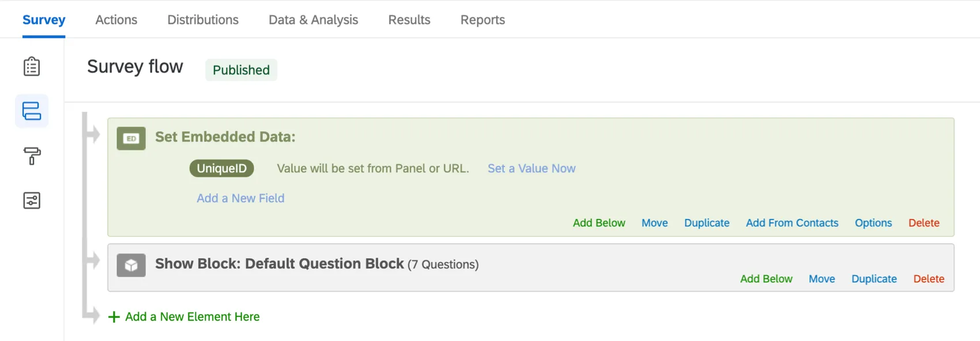The width and height of the screenshot is (980, 341).
Task: Click the UniqueID field pill
Action: tap(222, 168)
